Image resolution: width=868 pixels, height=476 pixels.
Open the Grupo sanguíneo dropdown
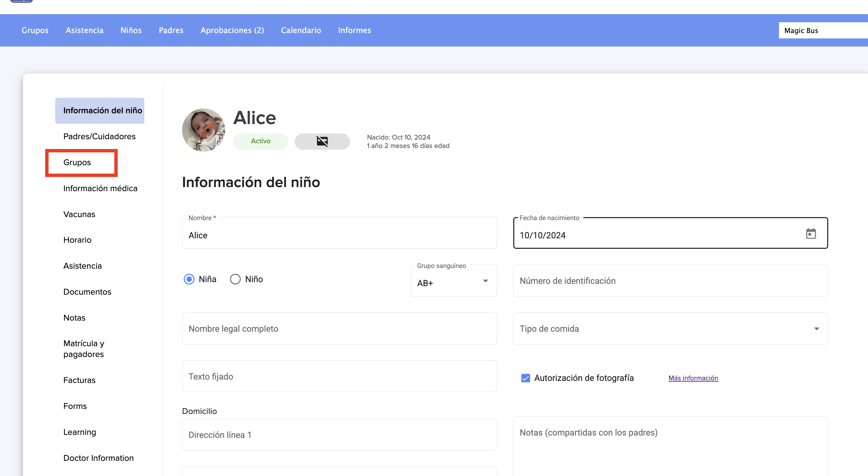(x=453, y=281)
